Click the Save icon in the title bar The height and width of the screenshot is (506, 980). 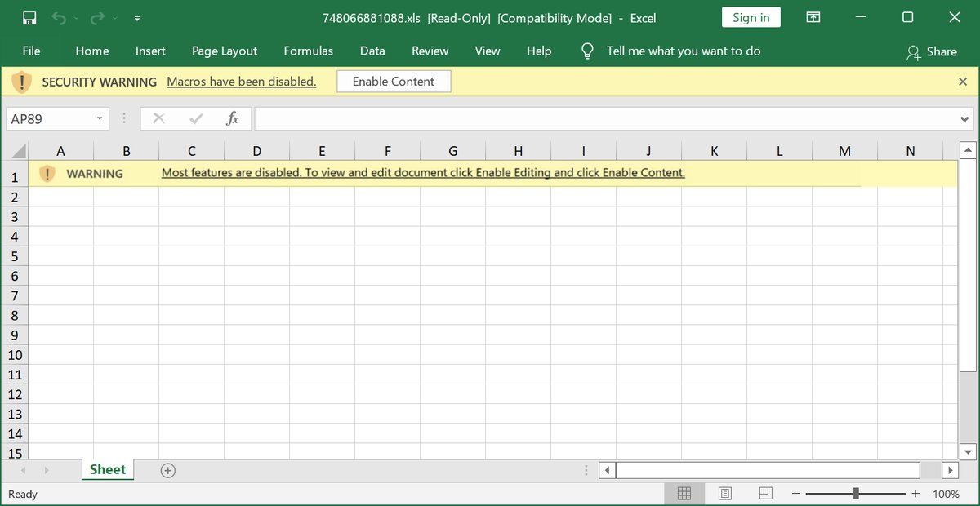click(x=29, y=18)
